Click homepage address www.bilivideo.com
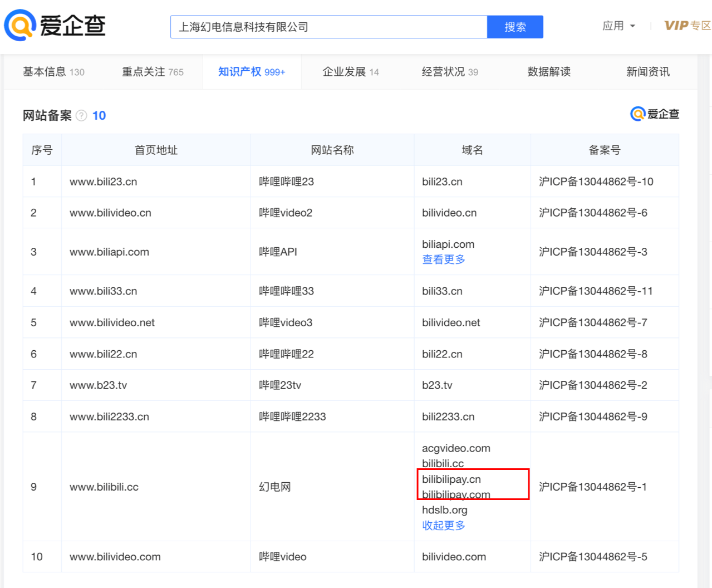The image size is (712, 588). click(x=115, y=557)
